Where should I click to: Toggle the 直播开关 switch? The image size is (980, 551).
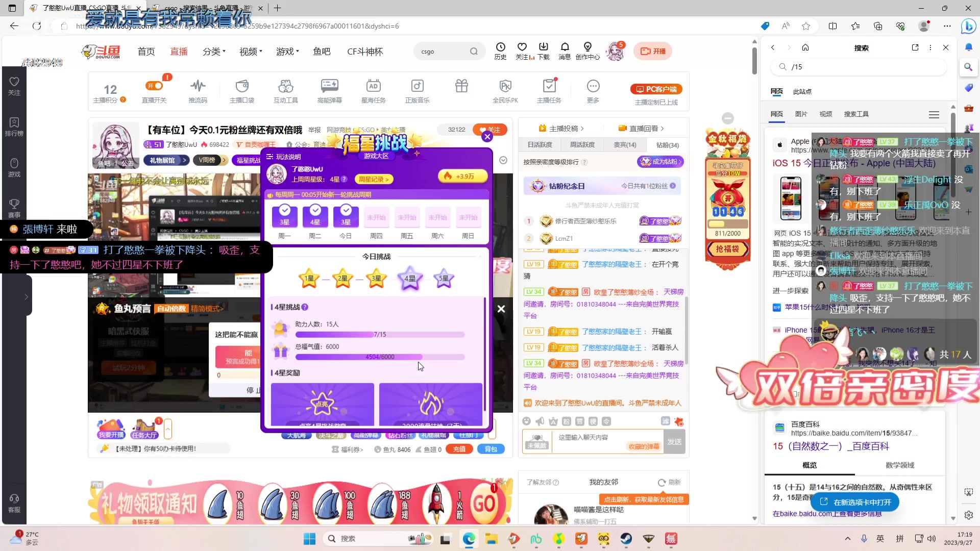pos(154,86)
